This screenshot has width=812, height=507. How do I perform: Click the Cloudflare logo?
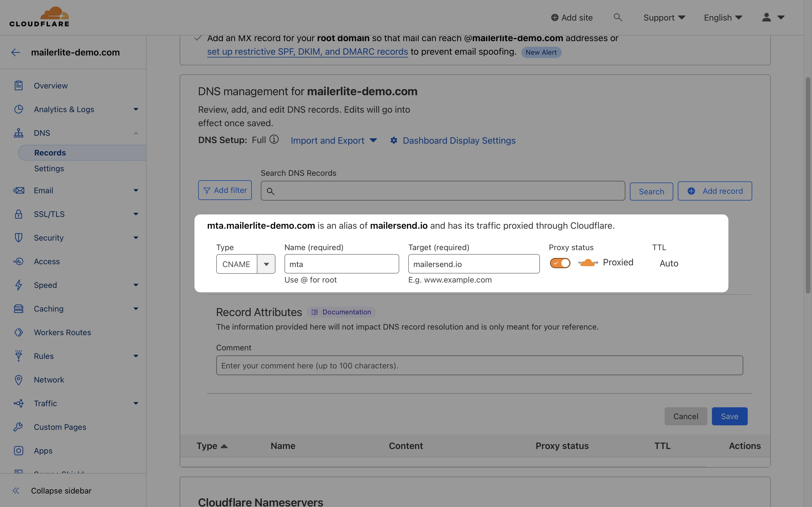(x=39, y=17)
